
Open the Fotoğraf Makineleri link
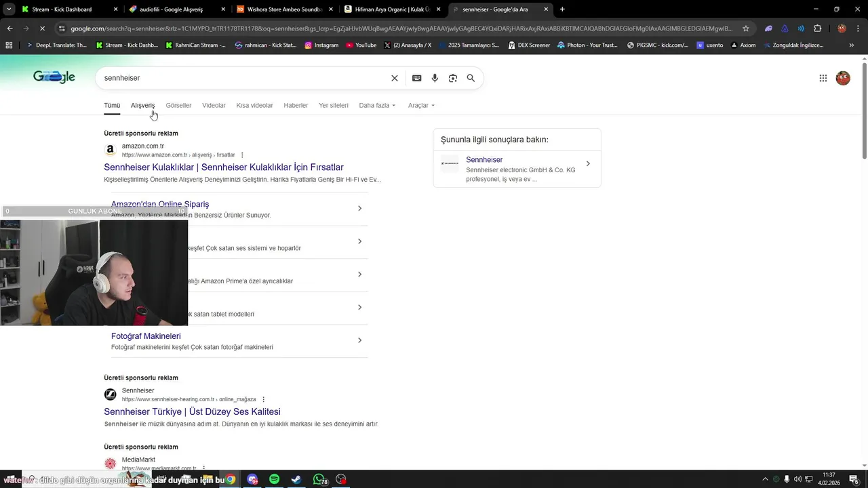pyautogui.click(x=146, y=336)
